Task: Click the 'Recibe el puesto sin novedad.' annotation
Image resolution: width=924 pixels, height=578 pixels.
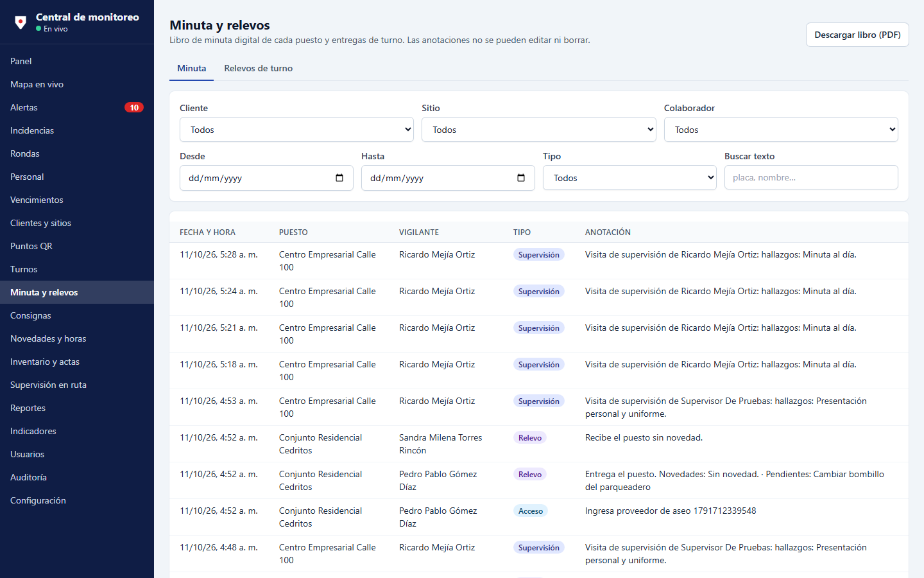Action: [644, 437]
